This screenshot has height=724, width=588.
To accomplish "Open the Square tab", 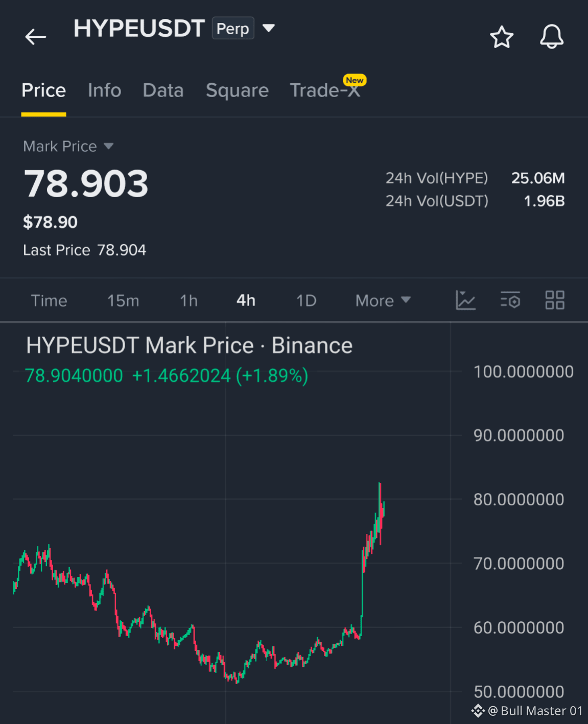I will pyautogui.click(x=237, y=90).
